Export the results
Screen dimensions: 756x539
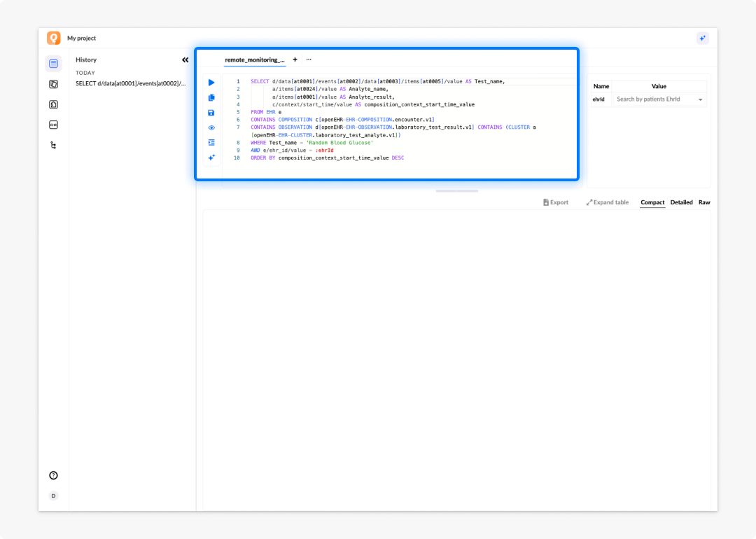tap(555, 202)
